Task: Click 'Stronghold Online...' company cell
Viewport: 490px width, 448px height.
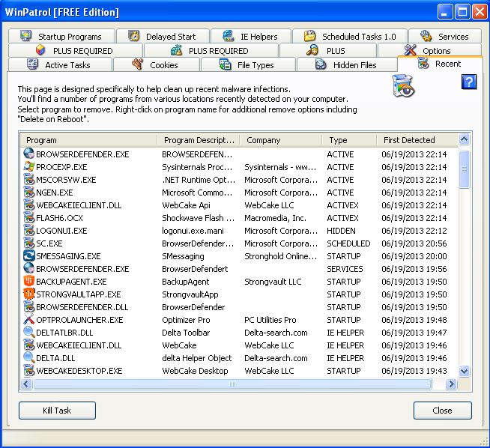Action: [281, 256]
